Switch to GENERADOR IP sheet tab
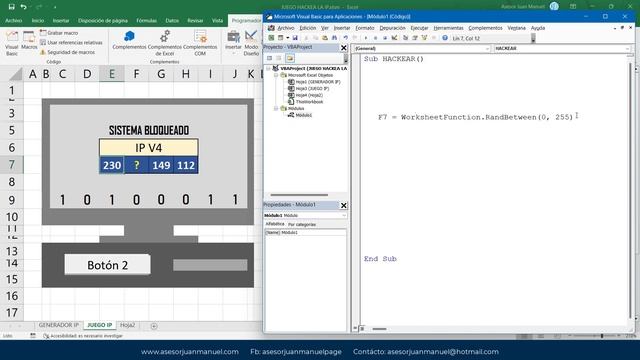Viewport: 640px width, 360px height. (x=58, y=325)
